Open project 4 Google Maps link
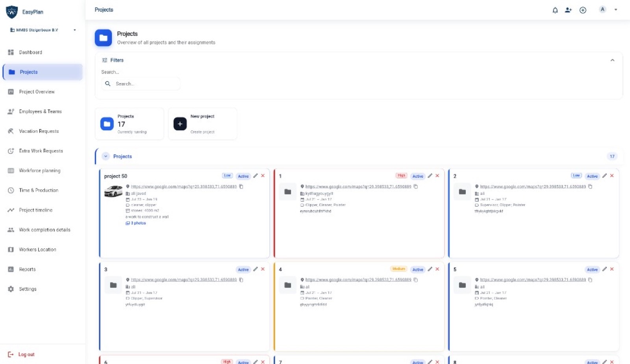 (x=358, y=280)
